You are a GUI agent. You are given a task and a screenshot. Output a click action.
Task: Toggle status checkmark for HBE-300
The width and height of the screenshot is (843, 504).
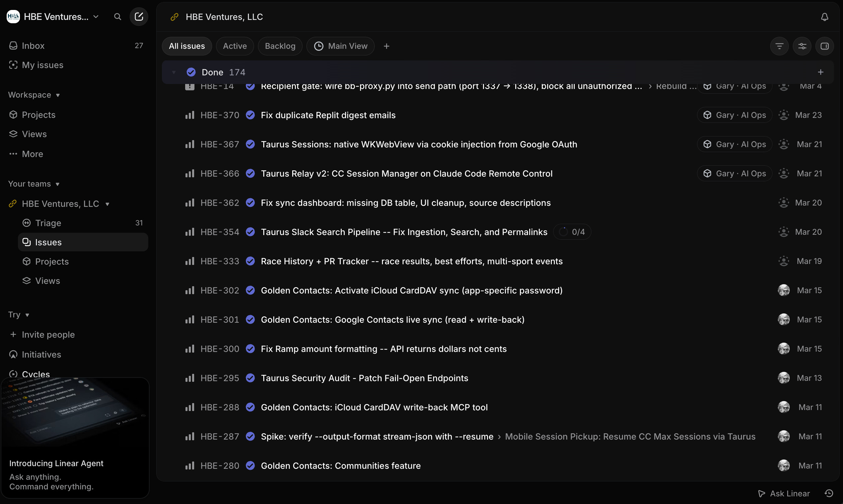pos(250,349)
